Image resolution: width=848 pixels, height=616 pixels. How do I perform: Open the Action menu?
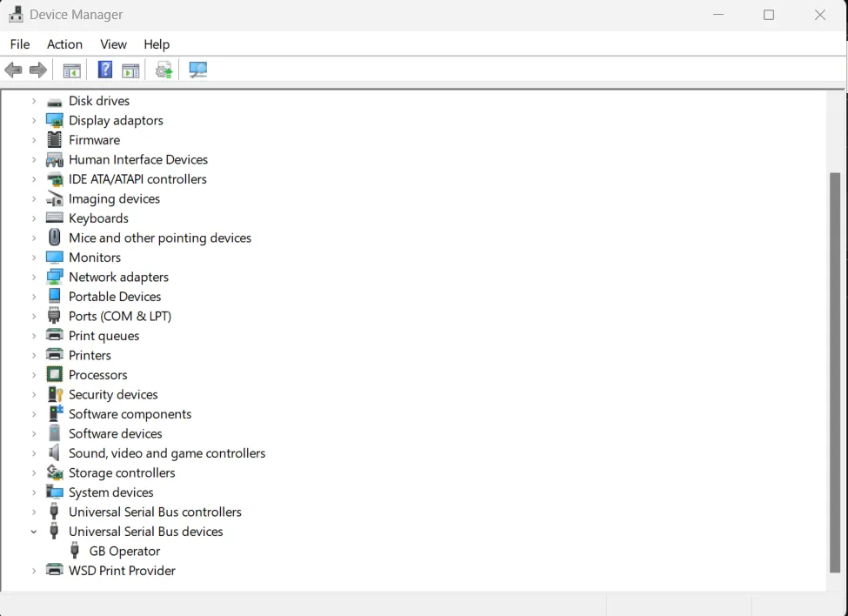point(64,44)
